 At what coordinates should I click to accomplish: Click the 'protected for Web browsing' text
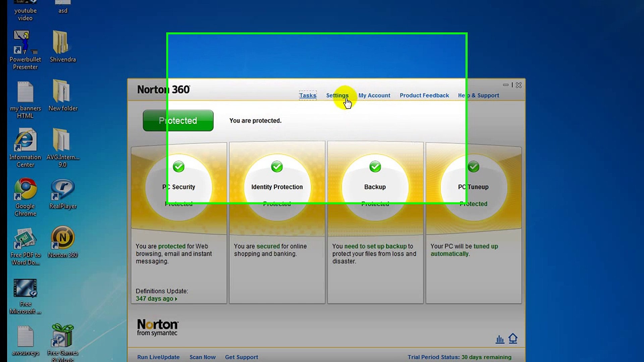pyautogui.click(x=174, y=250)
